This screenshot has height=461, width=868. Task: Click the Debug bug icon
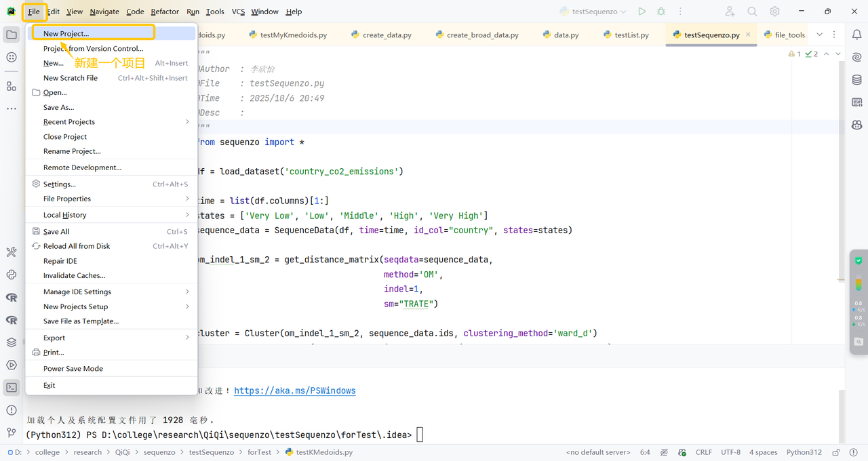[661, 12]
